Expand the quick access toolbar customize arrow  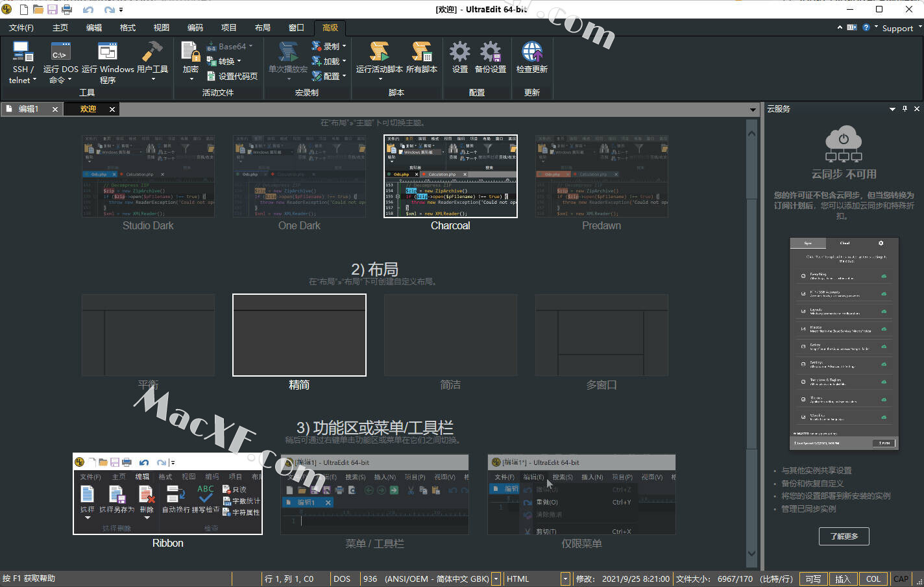tap(121, 10)
